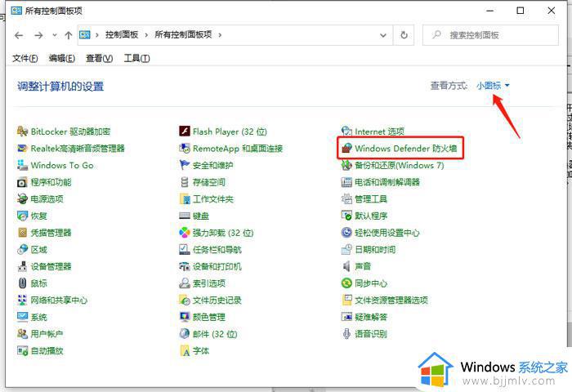Open the 恢复 icon
Image resolution: width=572 pixels, height=392 pixels.
tap(22, 216)
